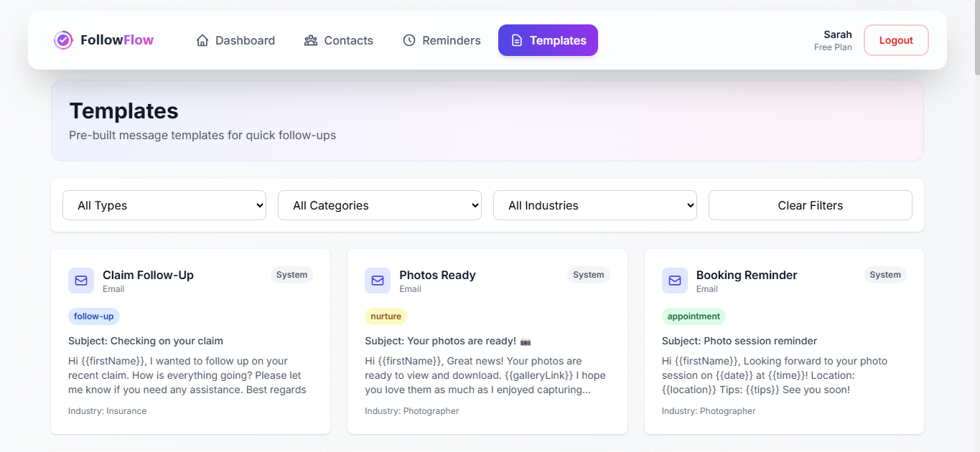
Task: Click the clock icon beside Reminders
Action: pos(409,40)
